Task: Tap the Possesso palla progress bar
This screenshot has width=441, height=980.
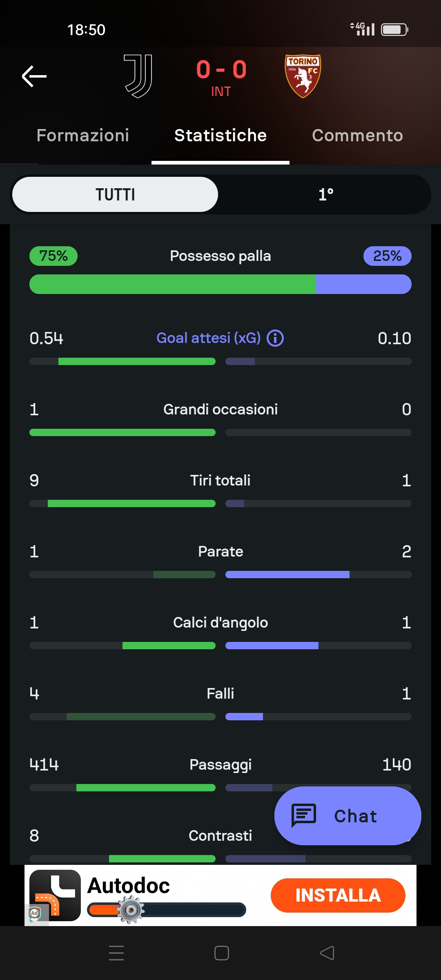Action: click(220, 284)
